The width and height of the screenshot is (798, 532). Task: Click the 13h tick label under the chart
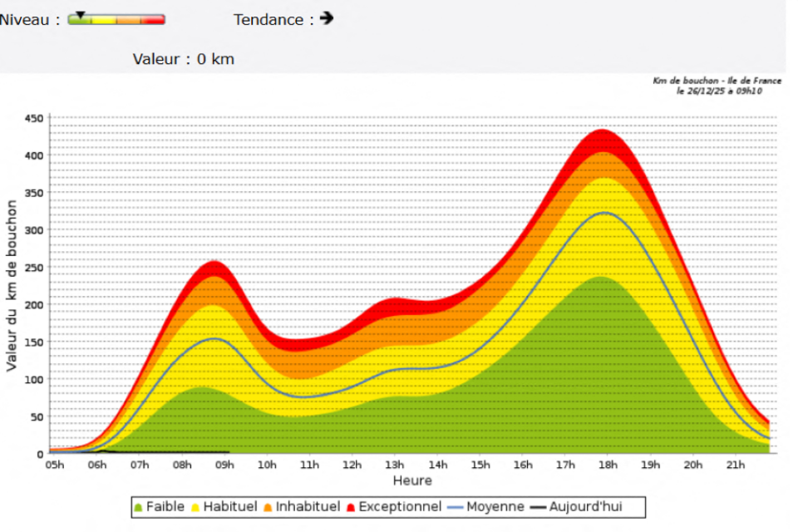point(395,465)
